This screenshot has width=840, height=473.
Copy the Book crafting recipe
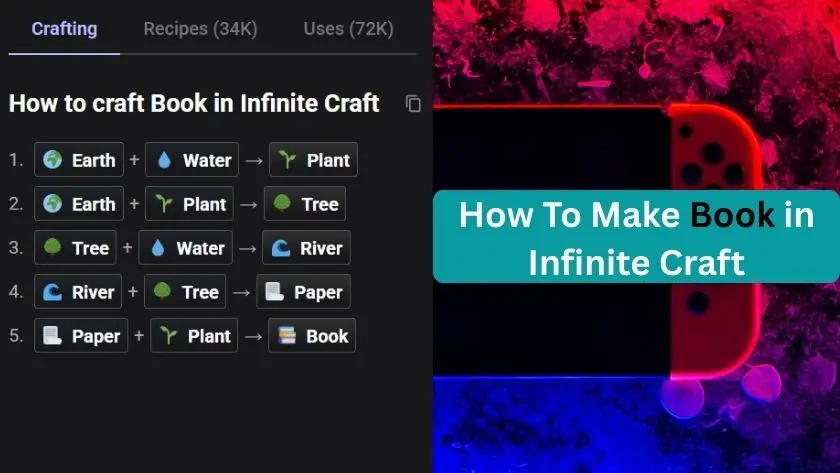click(413, 103)
